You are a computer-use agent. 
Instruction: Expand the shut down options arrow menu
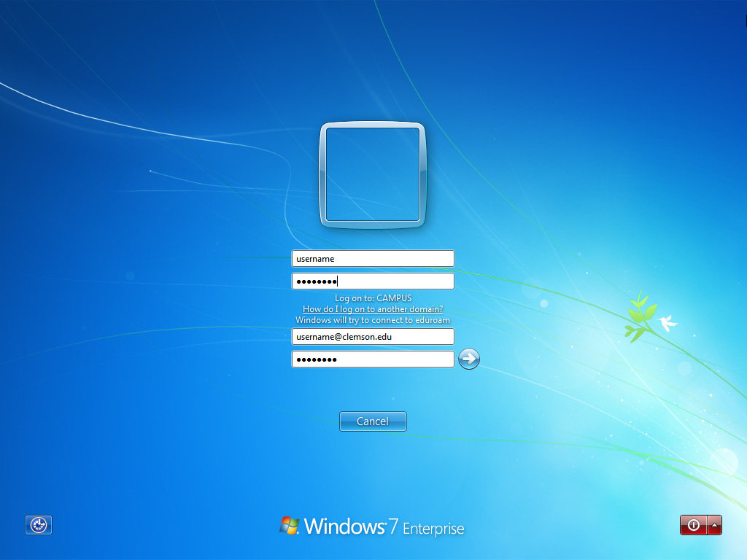(x=715, y=525)
